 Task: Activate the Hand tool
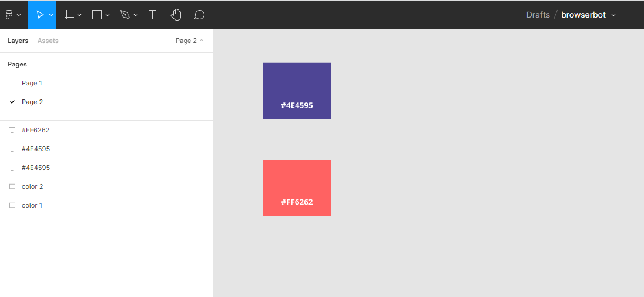click(176, 15)
